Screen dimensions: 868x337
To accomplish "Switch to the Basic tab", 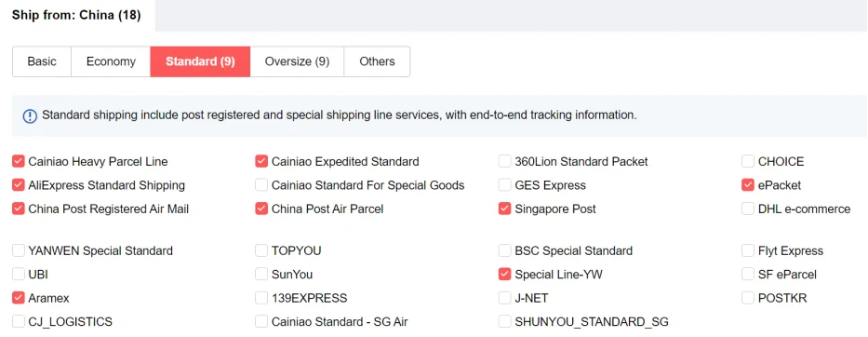I will point(42,61).
